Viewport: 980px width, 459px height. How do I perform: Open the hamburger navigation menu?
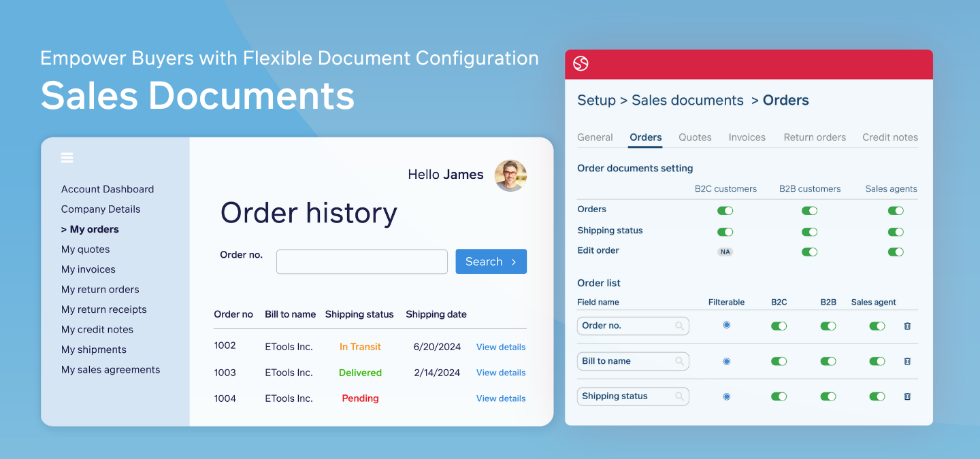tap(67, 157)
